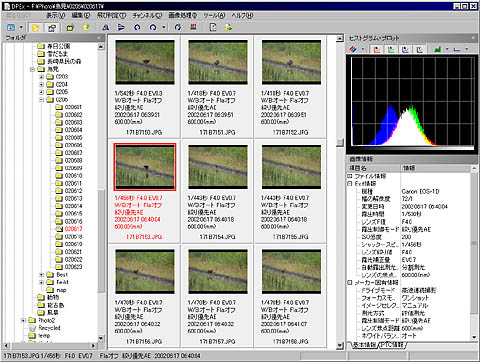
Task: Expand the 0204 folder node
Action: [42, 84]
